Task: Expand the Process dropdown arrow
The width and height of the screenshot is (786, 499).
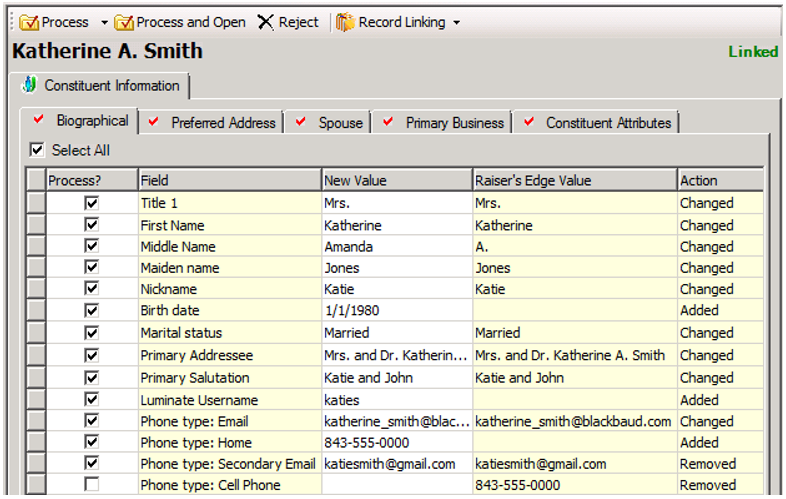Action: click(104, 22)
